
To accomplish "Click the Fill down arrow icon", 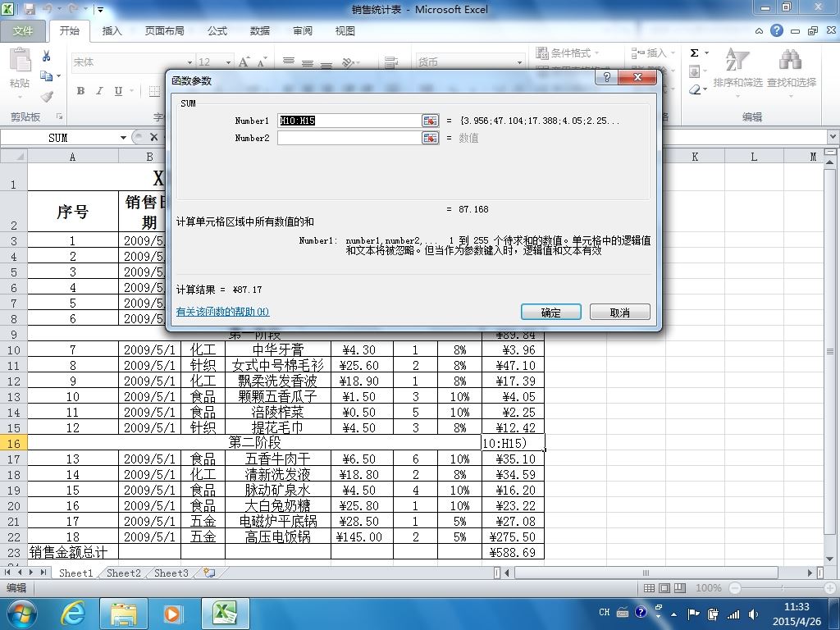I will point(694,71).
